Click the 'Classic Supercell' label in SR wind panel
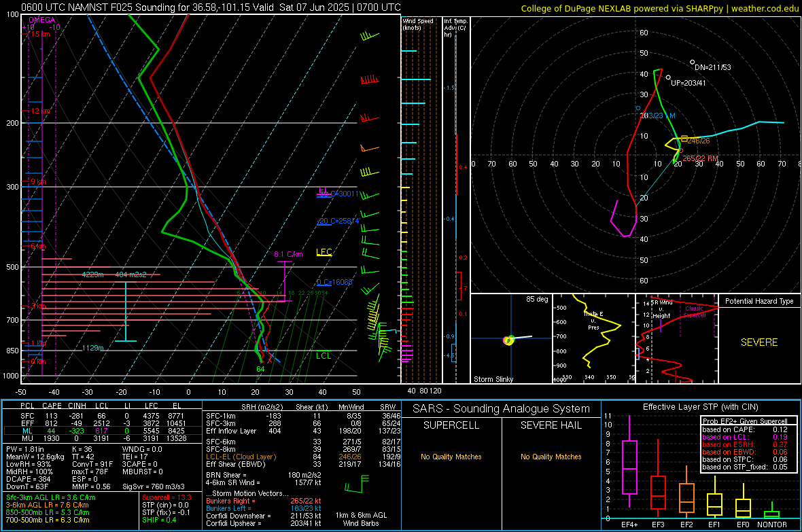Viewport: 802px width, 532px height. 695,312
